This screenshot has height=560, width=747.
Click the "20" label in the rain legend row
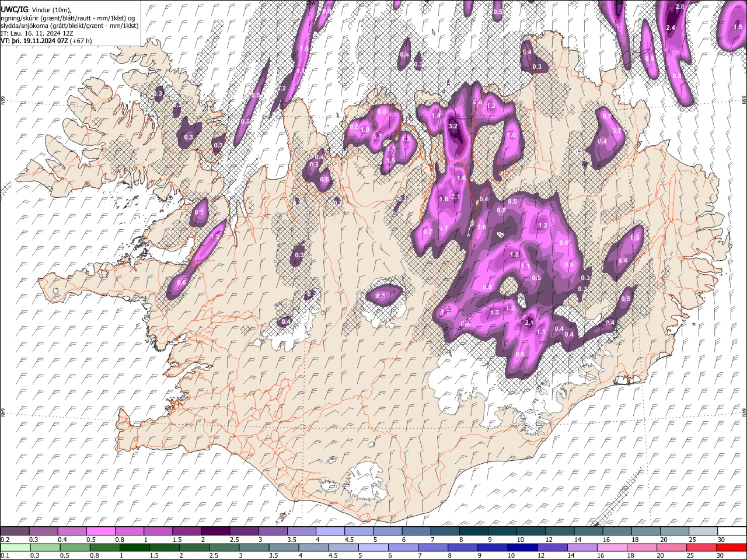(659, 555)
